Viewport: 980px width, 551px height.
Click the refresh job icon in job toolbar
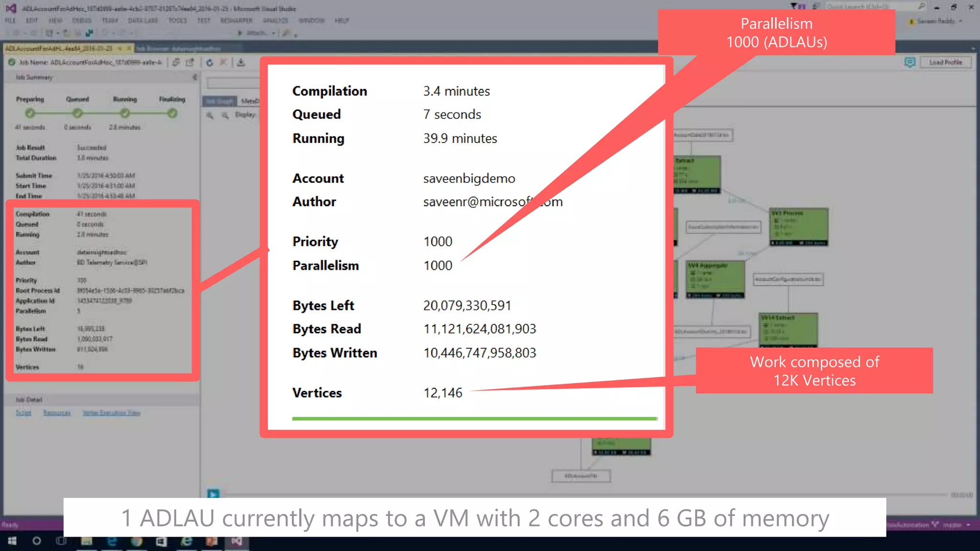(210, 63)
